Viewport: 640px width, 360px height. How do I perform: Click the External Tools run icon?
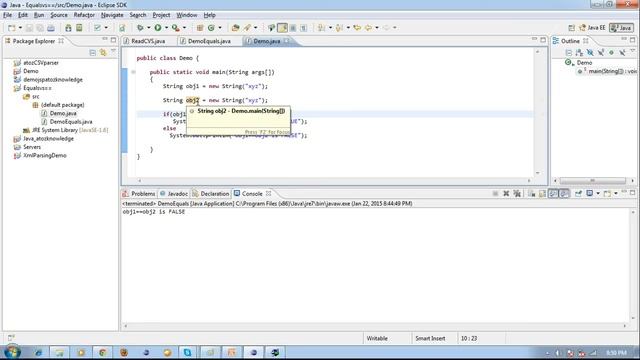pos(176,28)
